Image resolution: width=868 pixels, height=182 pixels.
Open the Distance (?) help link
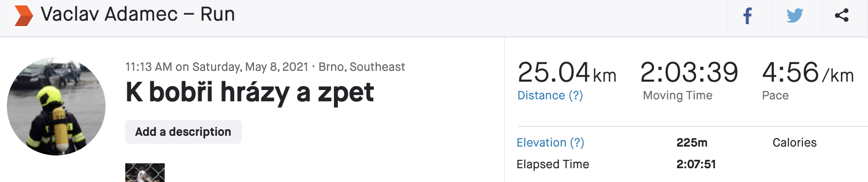click(550, 95)
